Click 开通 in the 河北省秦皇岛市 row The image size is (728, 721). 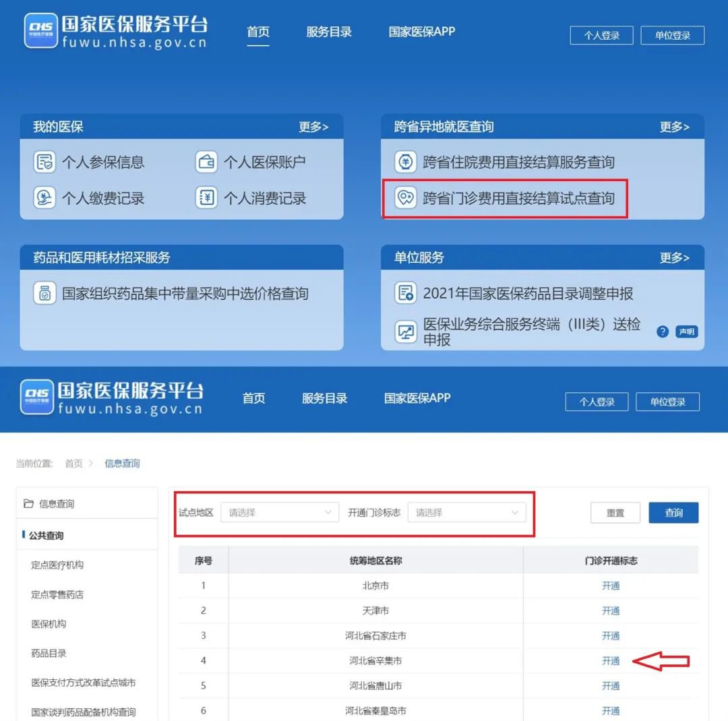(611, 712)
